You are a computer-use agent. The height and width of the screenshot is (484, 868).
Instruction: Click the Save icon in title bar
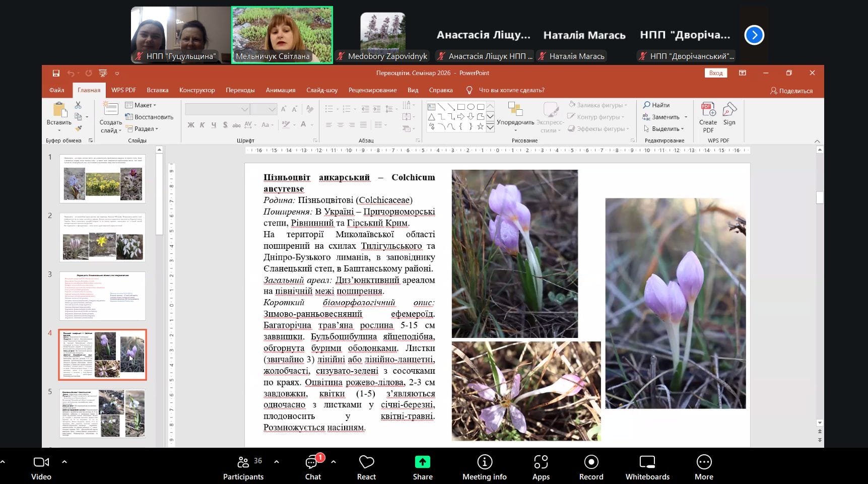tap(56, 73)
